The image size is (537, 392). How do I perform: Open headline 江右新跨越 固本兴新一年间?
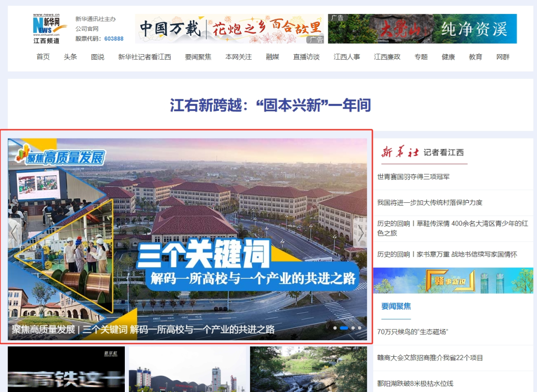270,105
